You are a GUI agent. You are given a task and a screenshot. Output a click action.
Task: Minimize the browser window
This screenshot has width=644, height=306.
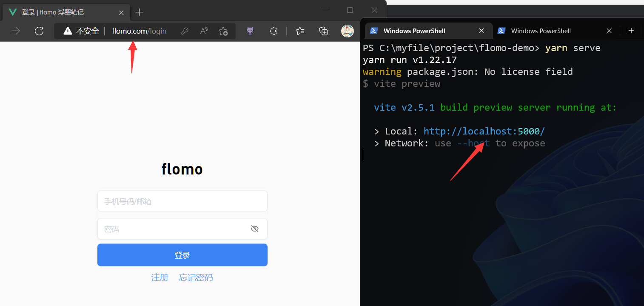(326, 10)
